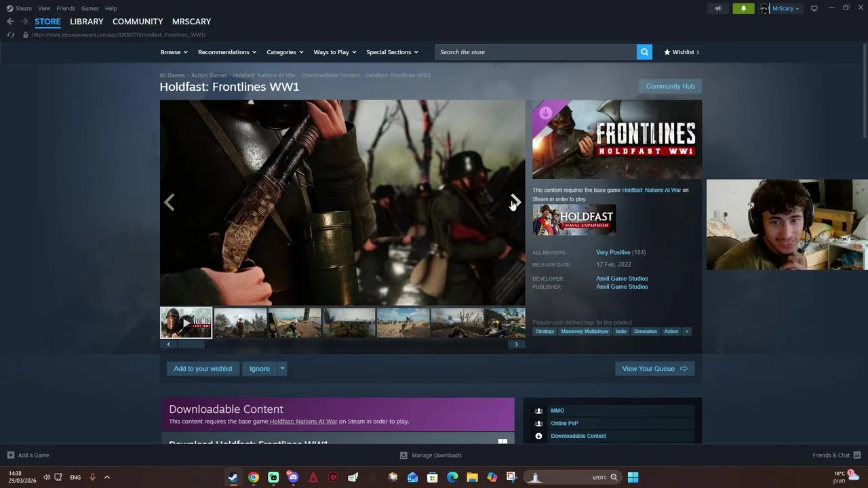Image resolution: width=868 pixels, height=488 pixels.
Task: Open the Downloadable Content feature link
Action: (x=578, y=436)
